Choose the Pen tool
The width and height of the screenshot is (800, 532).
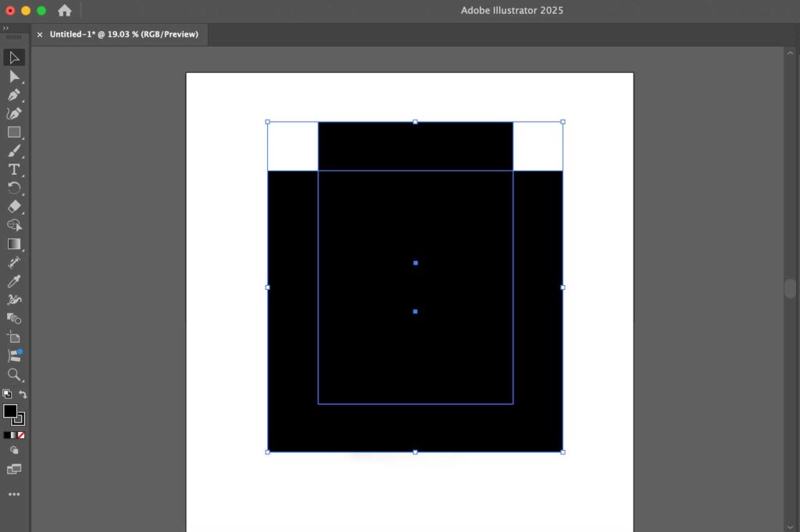(x=14, y=95)
